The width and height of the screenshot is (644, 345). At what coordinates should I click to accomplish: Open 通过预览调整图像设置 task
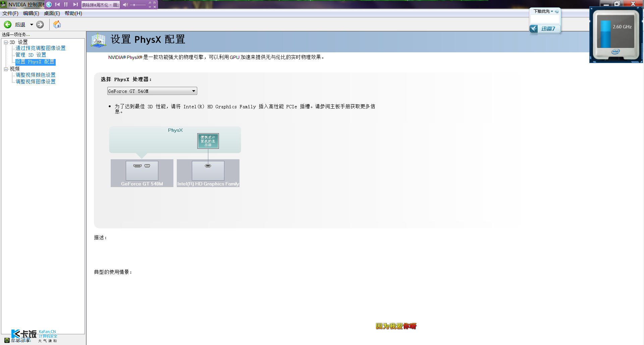pos(41,48)
